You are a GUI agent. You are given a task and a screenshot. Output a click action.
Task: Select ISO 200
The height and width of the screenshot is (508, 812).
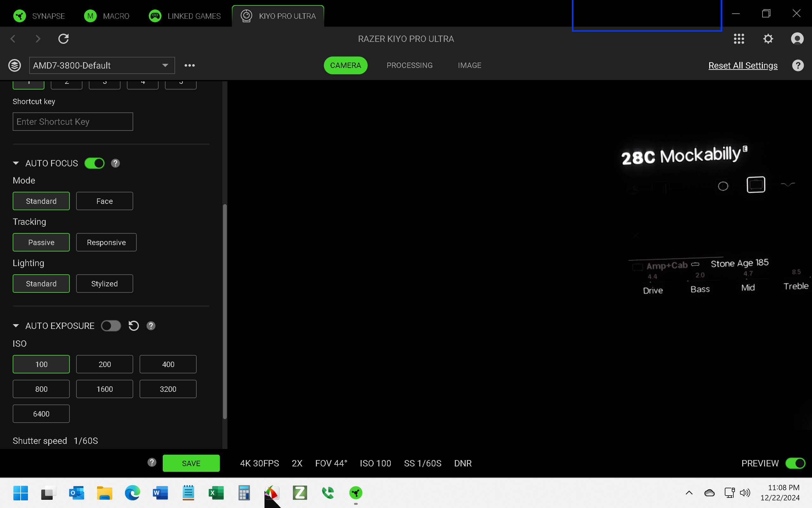(x=104, y=364)
